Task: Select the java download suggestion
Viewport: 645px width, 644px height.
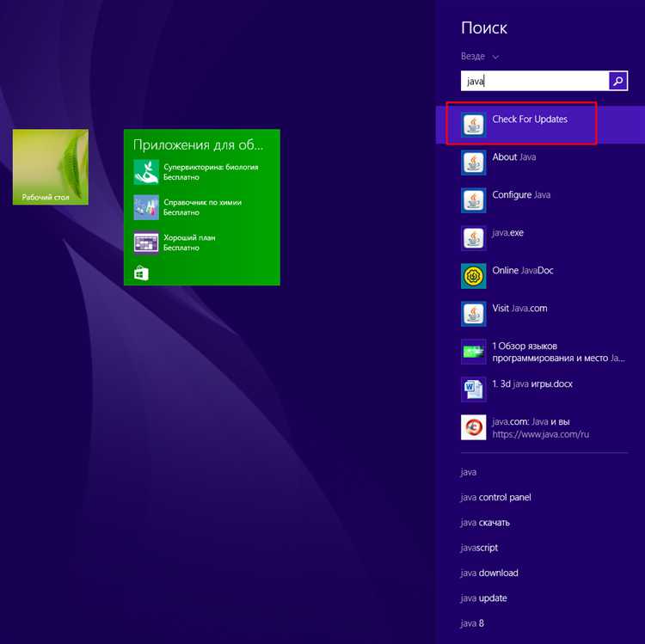Action: coord(489,573)
